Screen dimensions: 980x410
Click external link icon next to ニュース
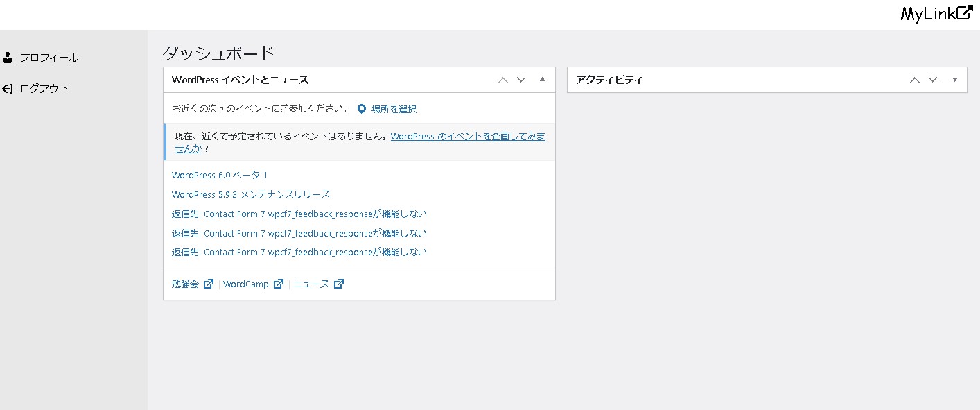tap(338, 284)
